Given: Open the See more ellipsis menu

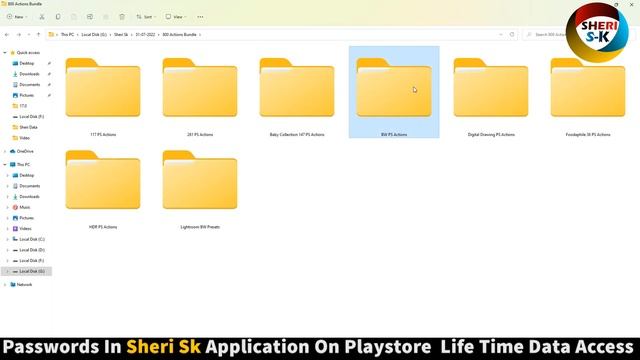Looking at the screenshot, I should (200, 17).
